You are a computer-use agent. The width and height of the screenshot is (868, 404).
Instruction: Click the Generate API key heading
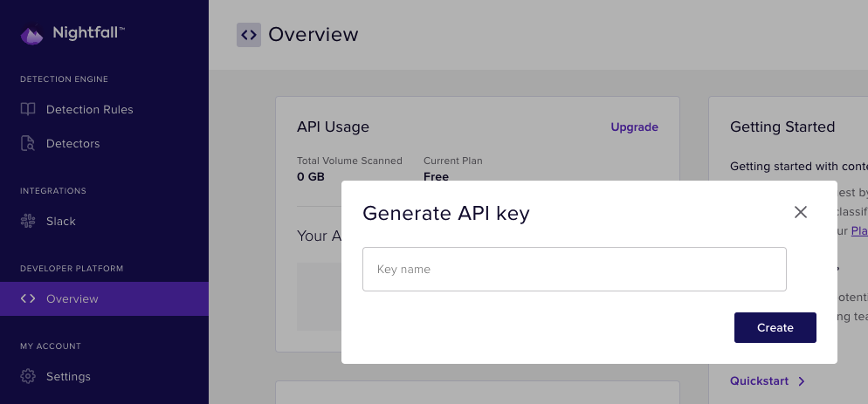(x=445, y=213)
